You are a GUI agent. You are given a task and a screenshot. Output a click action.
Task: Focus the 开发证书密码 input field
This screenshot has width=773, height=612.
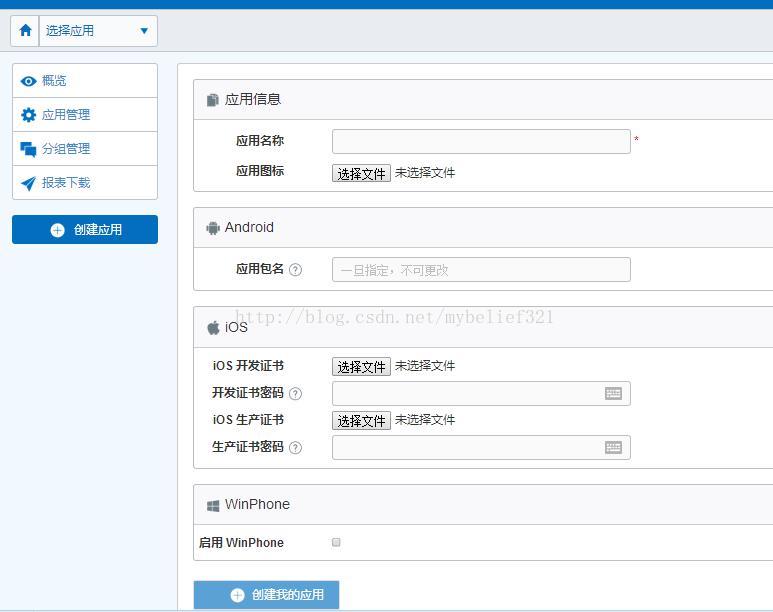pyautogui.click(x=481, y=394)
